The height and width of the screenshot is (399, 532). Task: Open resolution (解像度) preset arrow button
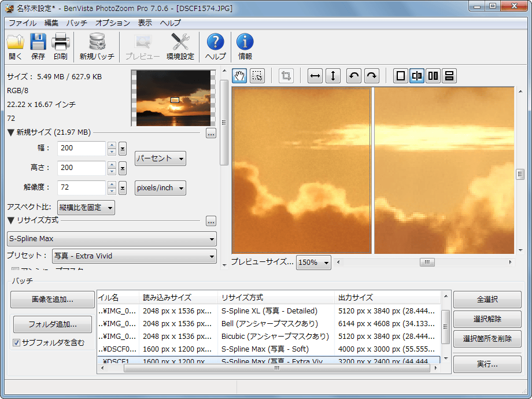pyautogui.click(x=123, y=187)
